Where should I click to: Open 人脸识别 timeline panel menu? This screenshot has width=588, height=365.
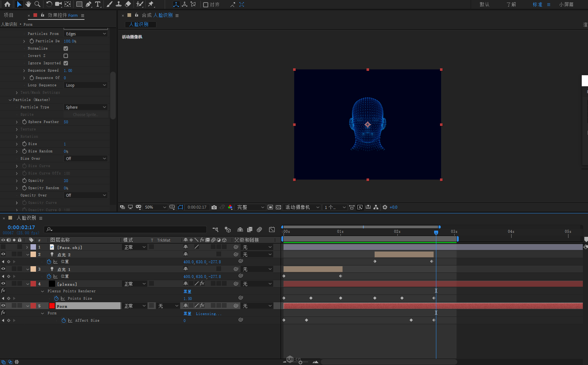pos(41,218)
